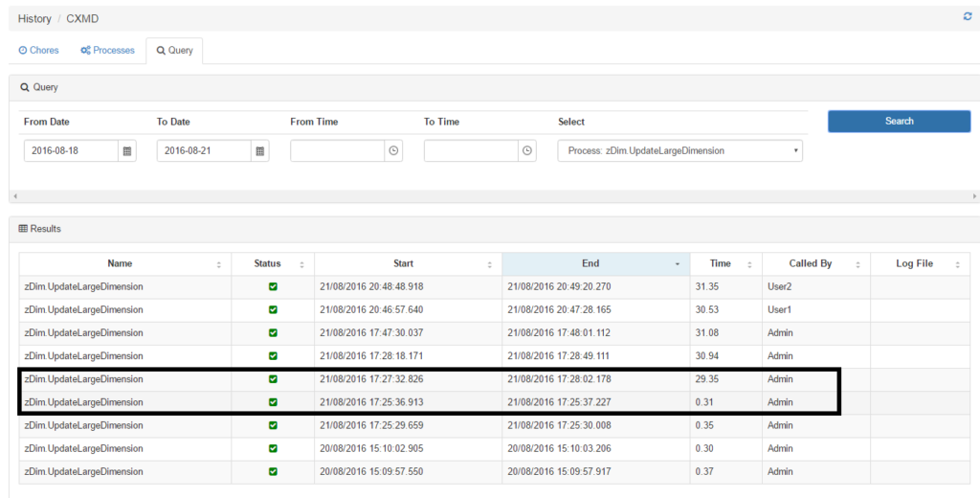The height and width of the screenshot is (498, 980).
Task: Sort by the Time column header
Action: point(721,263)
